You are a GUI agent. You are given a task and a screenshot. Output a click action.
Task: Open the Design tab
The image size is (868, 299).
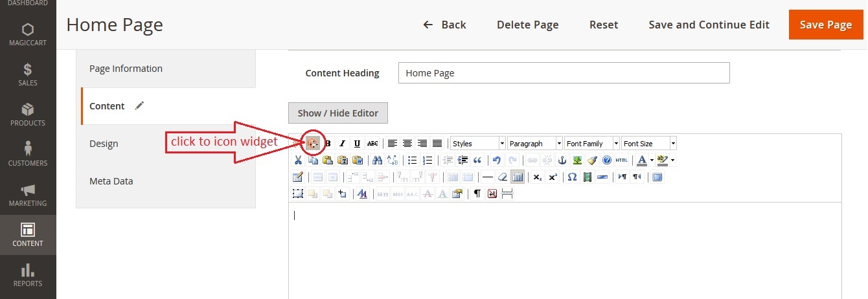pyautogui.click(x=104, y=144)
